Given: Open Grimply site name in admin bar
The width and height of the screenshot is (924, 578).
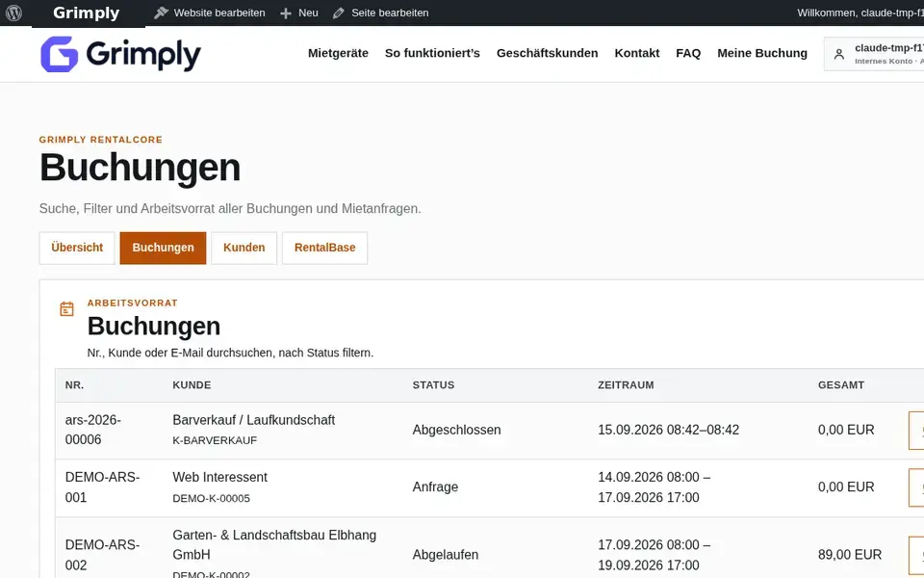Looking at the screenshot, I should point(86,13).
